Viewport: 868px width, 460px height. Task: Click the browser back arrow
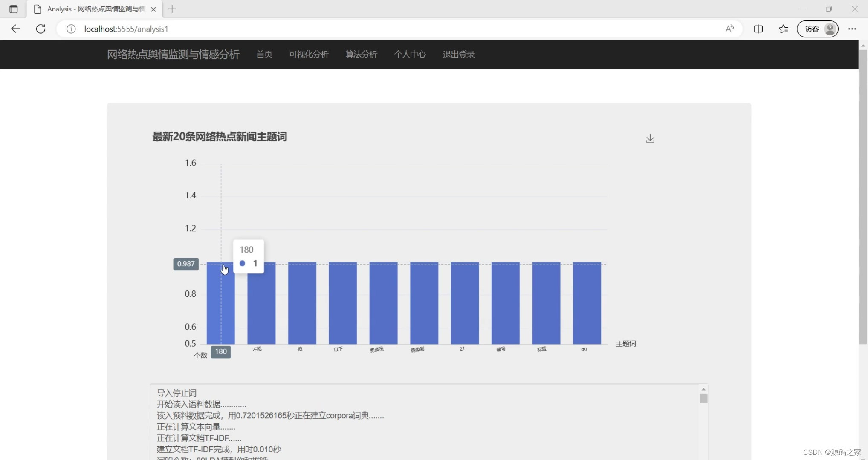click(x=16, y=29)
